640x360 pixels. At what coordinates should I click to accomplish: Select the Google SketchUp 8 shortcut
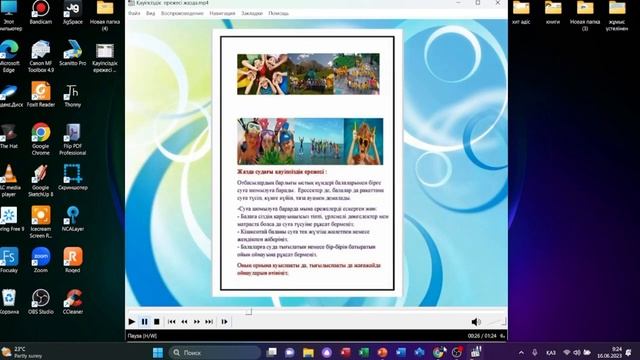[x=41, y=181]
